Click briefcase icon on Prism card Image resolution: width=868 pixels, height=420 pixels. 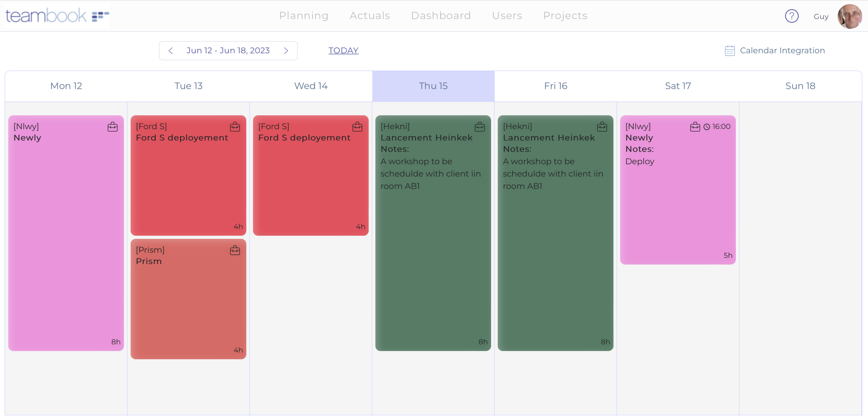coord(235,251)
